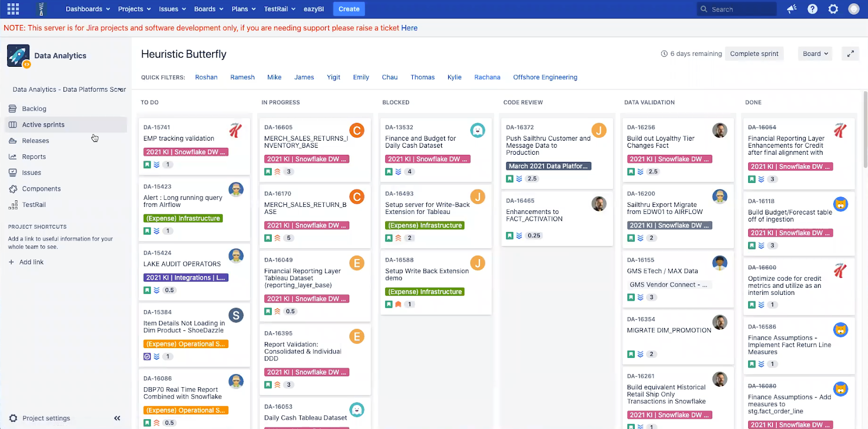The width and height of the screenshot is (868, 429).
Task: Open issue DA-15423 key link
Action: point(157,186)
